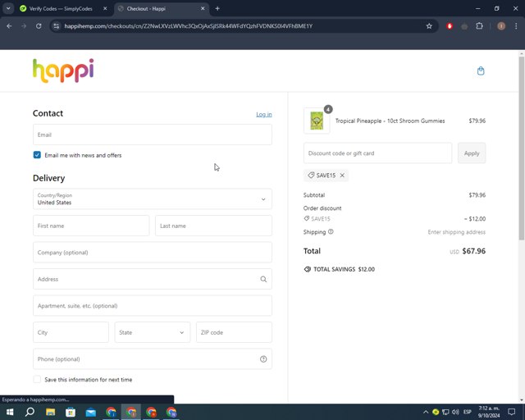Show hidden system tray icons
This screenshot has height=420, width=525.
point(426,412)
